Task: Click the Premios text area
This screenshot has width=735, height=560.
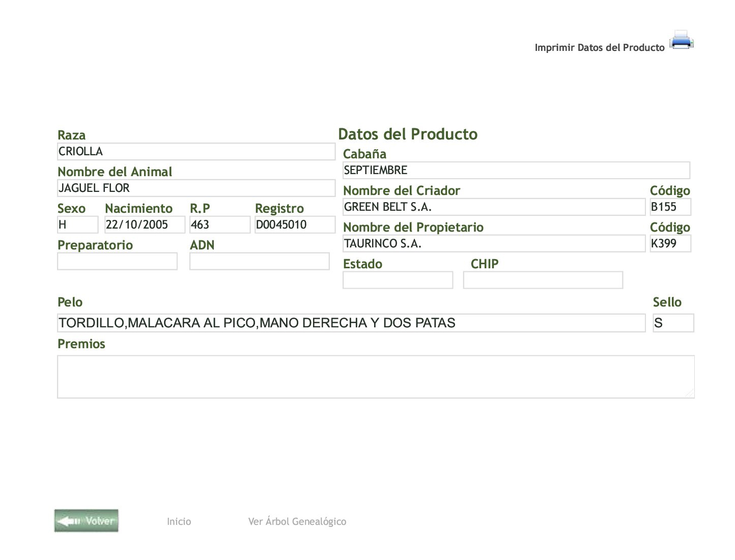Action: (376, 377)
